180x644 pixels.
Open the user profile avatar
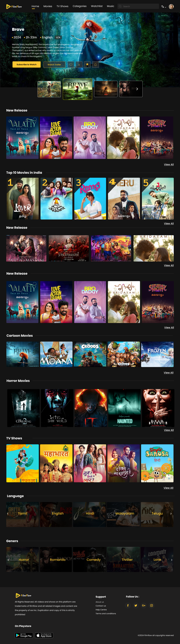[171, 6]
